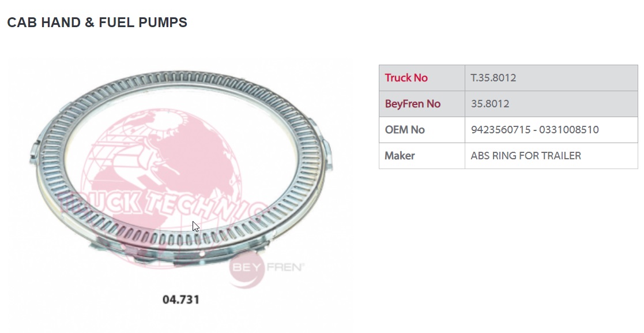
Task: Select the ABS RING FOR TRAILER text
Action: pyautogui.click(x=526, y=155)
